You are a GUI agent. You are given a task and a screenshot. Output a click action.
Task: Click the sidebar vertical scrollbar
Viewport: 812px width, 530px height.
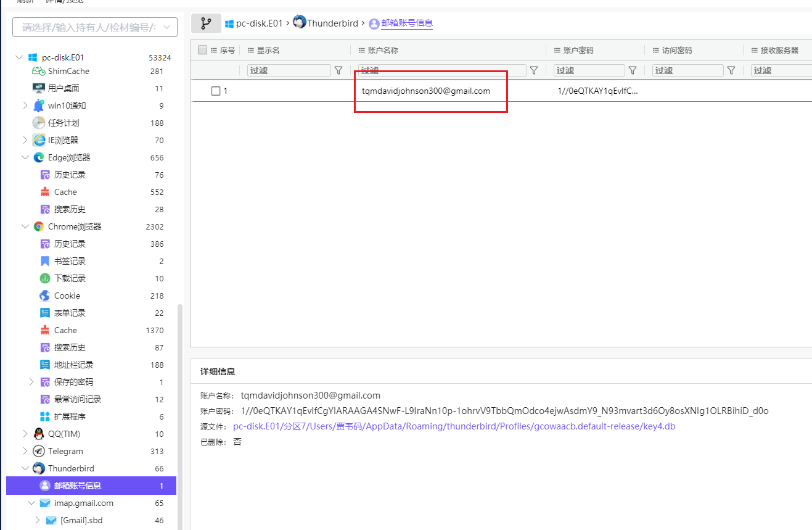(180, 416)
